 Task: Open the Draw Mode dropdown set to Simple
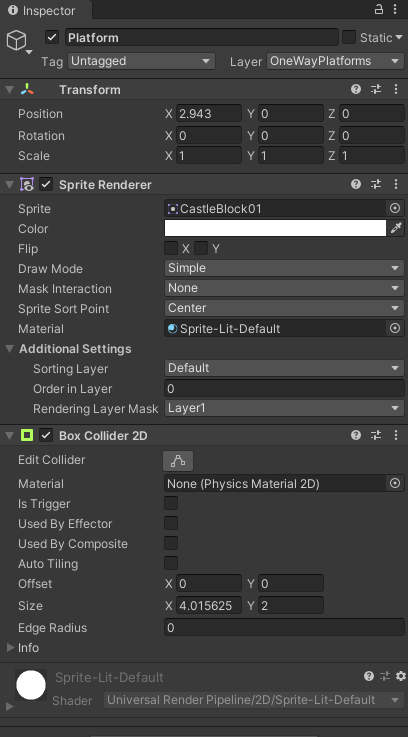tap(284, 268)
